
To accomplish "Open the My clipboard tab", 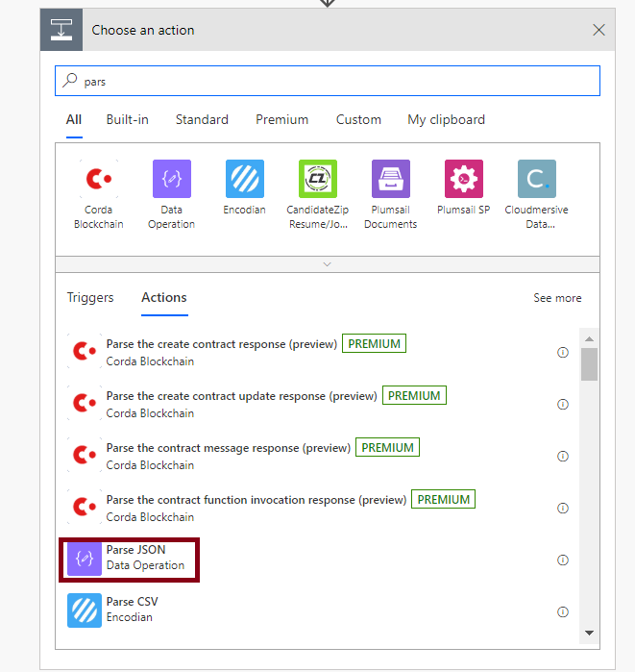I will [446, 120].
